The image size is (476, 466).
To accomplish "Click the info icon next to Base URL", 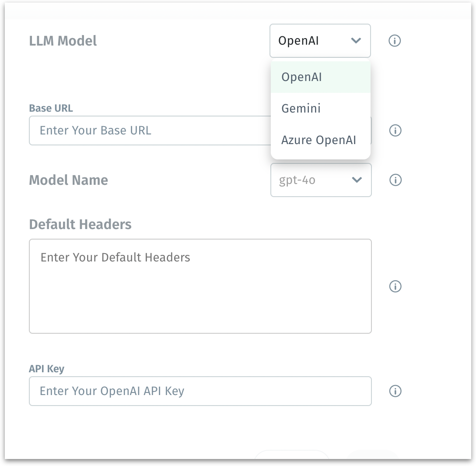I will [x=395, y=131].
